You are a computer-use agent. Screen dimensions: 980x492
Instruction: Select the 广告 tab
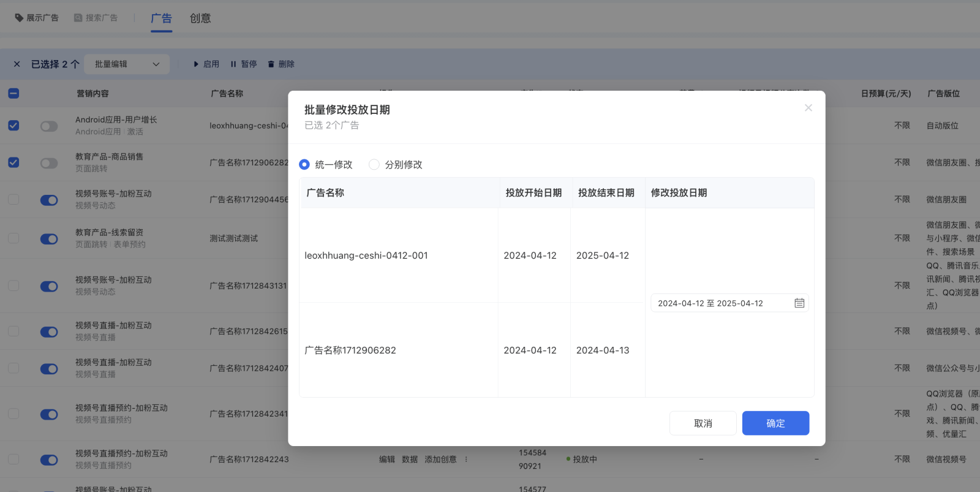coord(161,18)
